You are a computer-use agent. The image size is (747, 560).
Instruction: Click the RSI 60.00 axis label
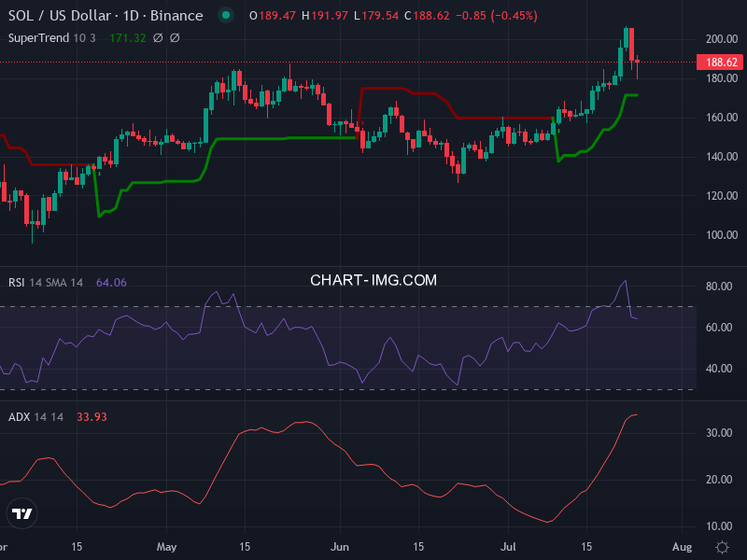pos(719,328)
